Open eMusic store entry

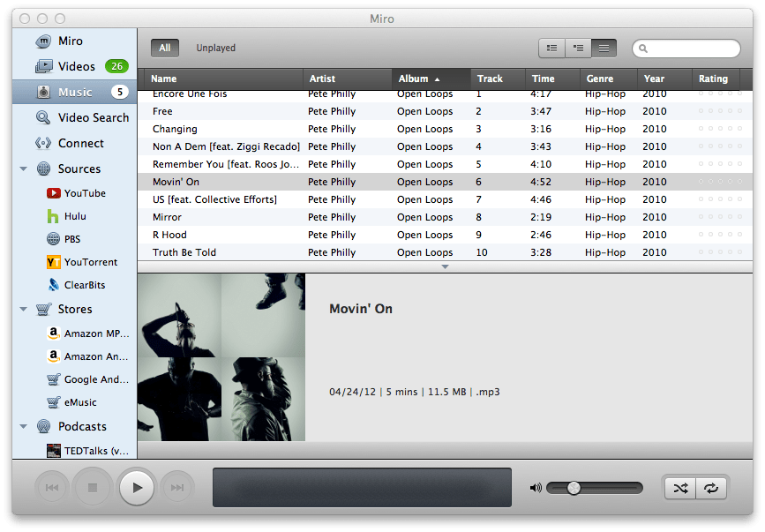[72, 402]
